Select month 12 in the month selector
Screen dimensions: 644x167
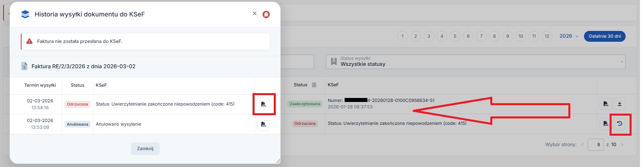547,36
